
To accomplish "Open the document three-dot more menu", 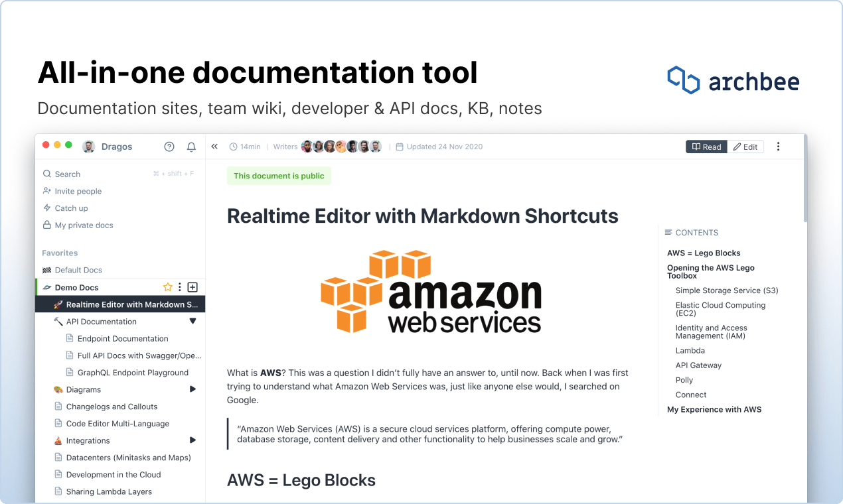I will coord(779,147).
